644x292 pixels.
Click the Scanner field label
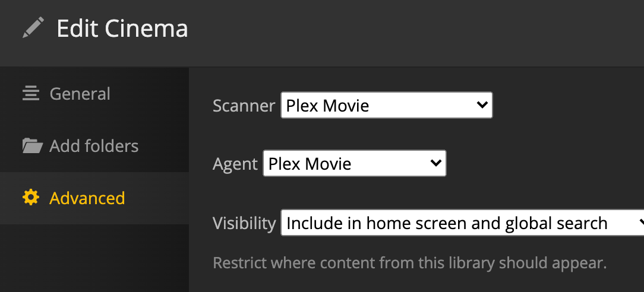pyautogui.click(x=244, y=106)
